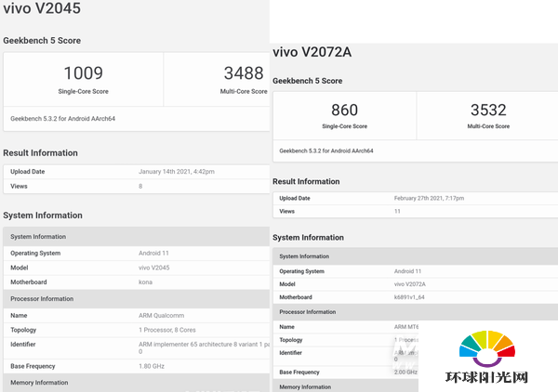558x392 pixels.
Task: Click base frequency 2.00 GHz
Action: click(x=405, y=372)
